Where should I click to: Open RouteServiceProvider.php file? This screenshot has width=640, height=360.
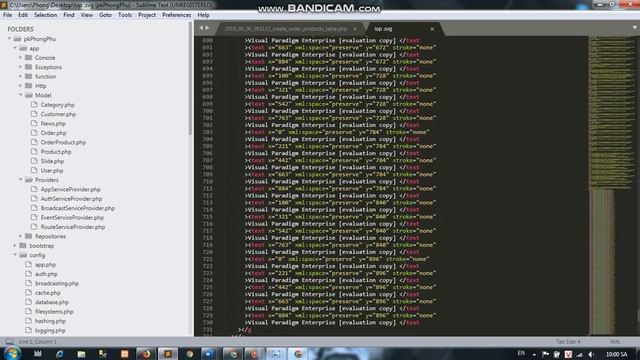tap(73, 227)
